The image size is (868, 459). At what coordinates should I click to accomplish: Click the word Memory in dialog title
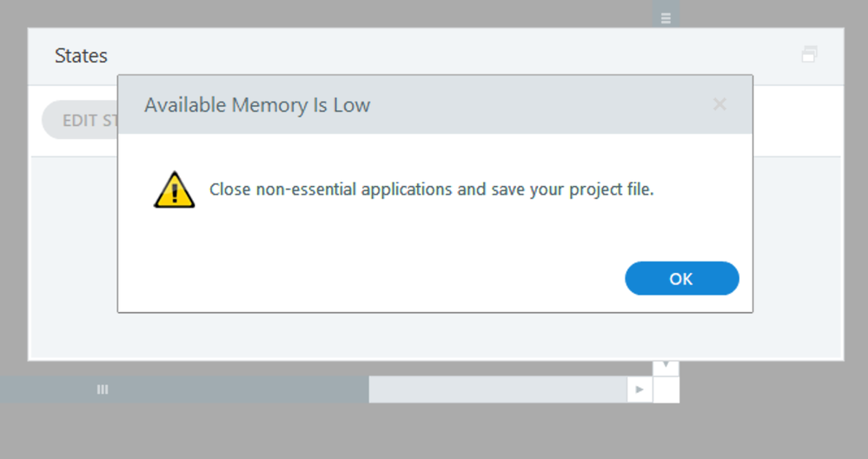click(x=269, y=105)
